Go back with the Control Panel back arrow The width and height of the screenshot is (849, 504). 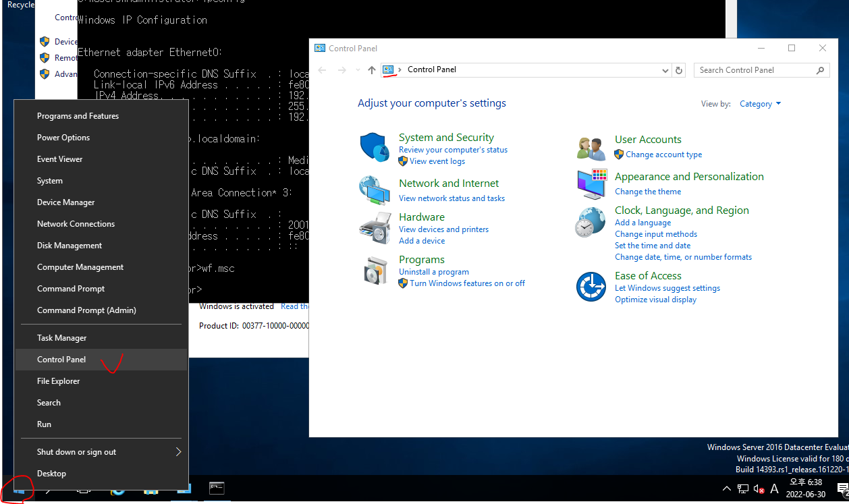click(322, 70)
